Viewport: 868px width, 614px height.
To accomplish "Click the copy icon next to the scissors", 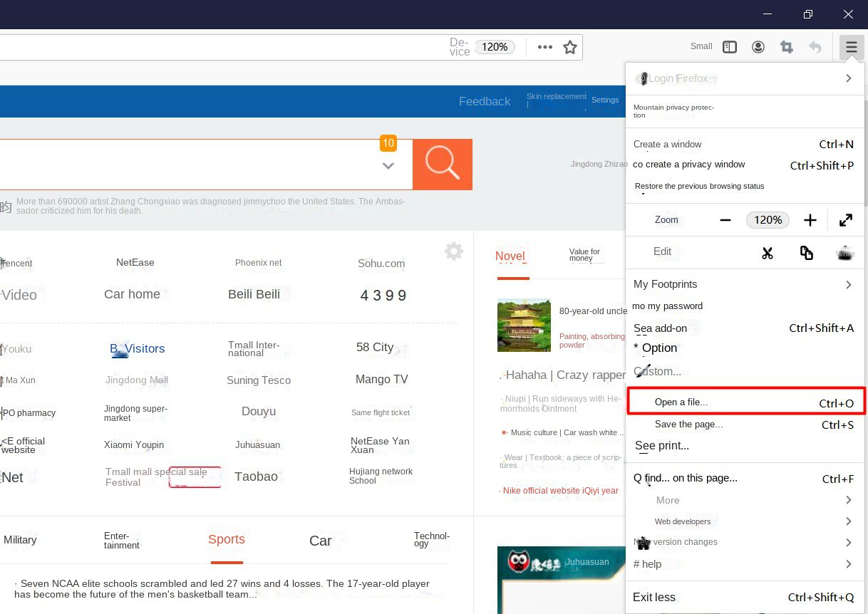I will tap(806, 252).
